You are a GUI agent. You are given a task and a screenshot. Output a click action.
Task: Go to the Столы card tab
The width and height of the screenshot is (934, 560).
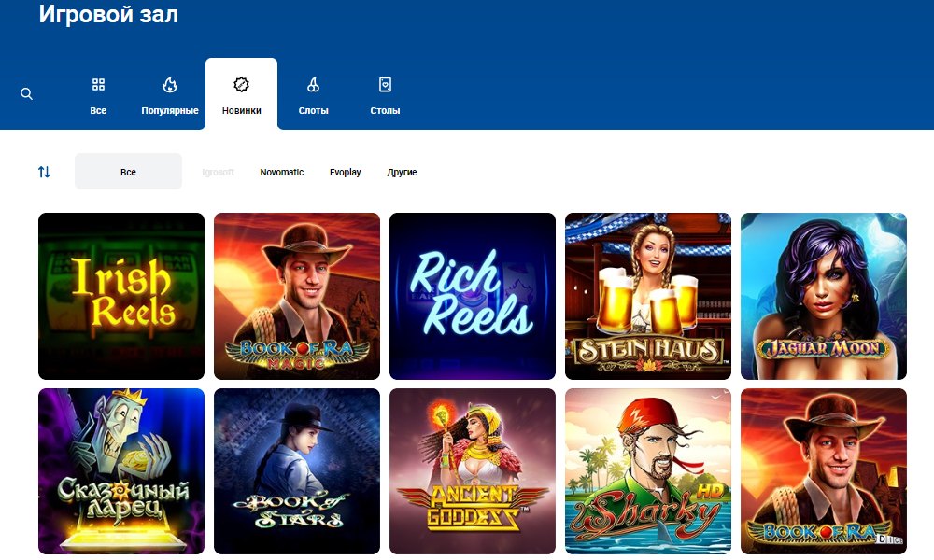pos(385,95)
